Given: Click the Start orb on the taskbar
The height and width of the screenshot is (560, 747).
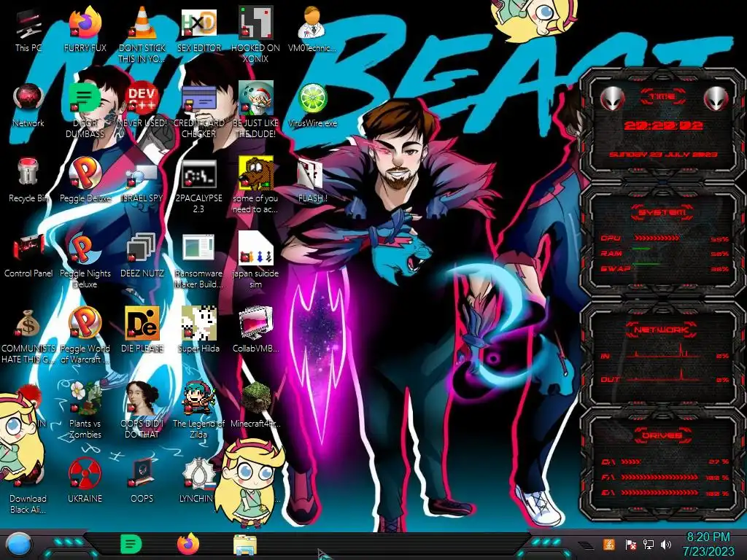Looking at the screenshot, I should pyautogui.click(x=19, y=545).
